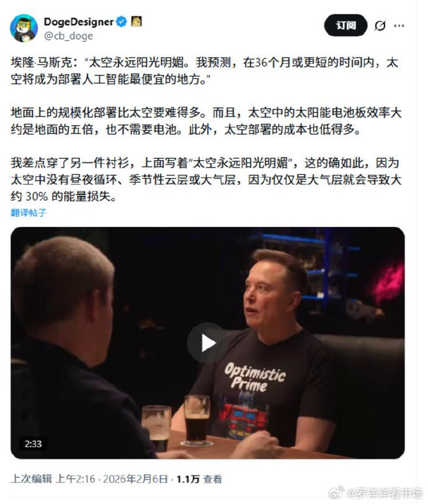Image resolution: width=428 pixels, height=504 pixels.
Task: Click the Weibo logo watermark icon
Action: tap(336, 492)
